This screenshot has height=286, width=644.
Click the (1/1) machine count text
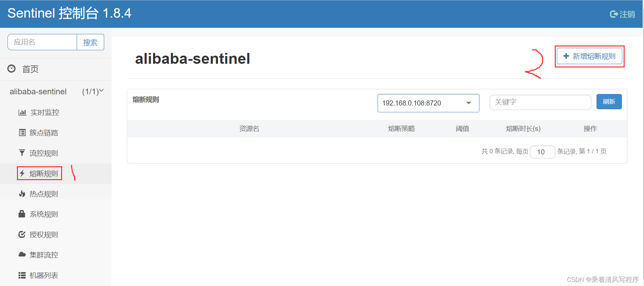(90, 92)
